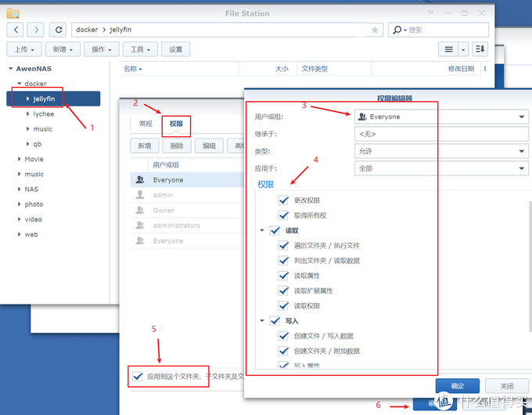Viewport: 532px width, 415px height.
Task: Click the back navigation arrow
Action: [x=16, y=30]
